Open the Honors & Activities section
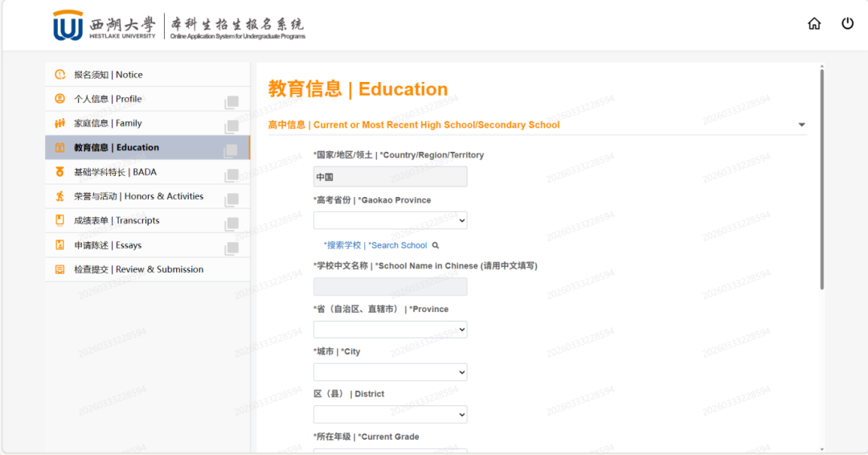This screenshot has height=455, width=868. 148,196
